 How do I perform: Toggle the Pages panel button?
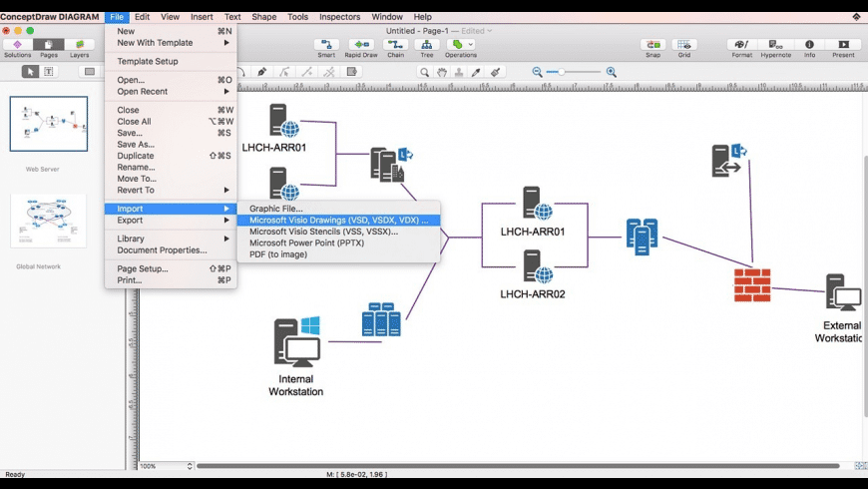coord(48,45)
